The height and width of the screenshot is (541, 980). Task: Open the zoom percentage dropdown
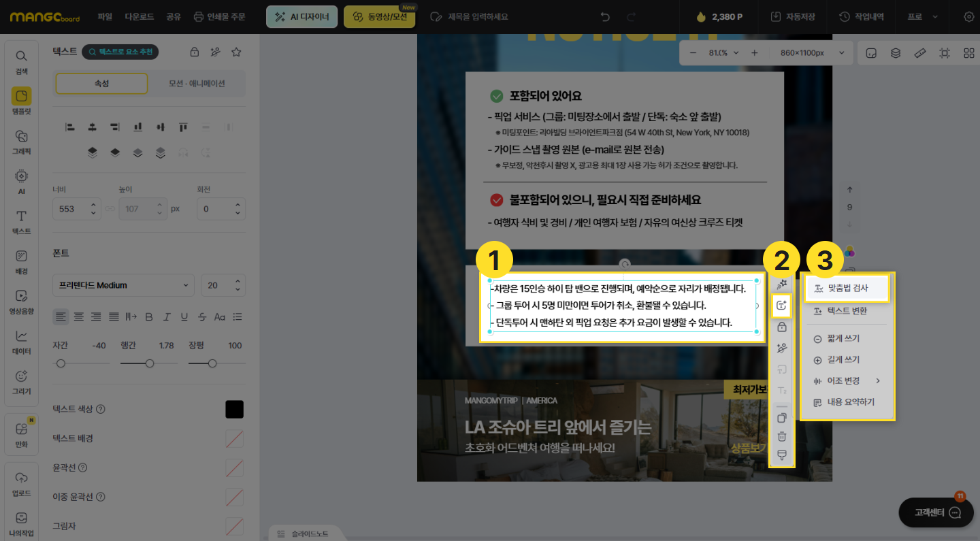click(722, 52)
